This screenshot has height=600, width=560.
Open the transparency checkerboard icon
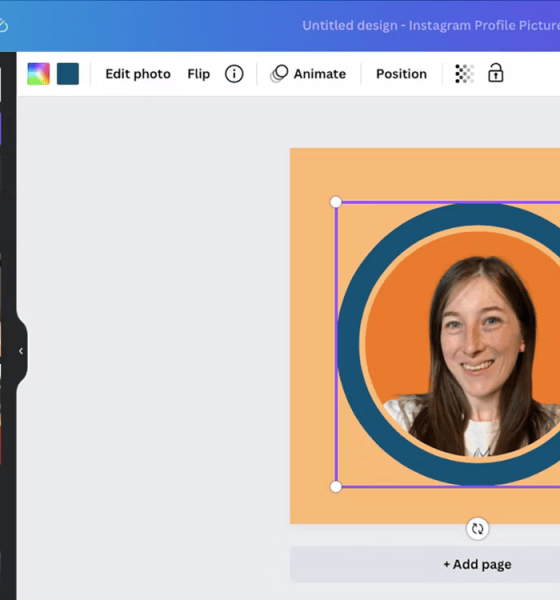(x=464, y=73)
